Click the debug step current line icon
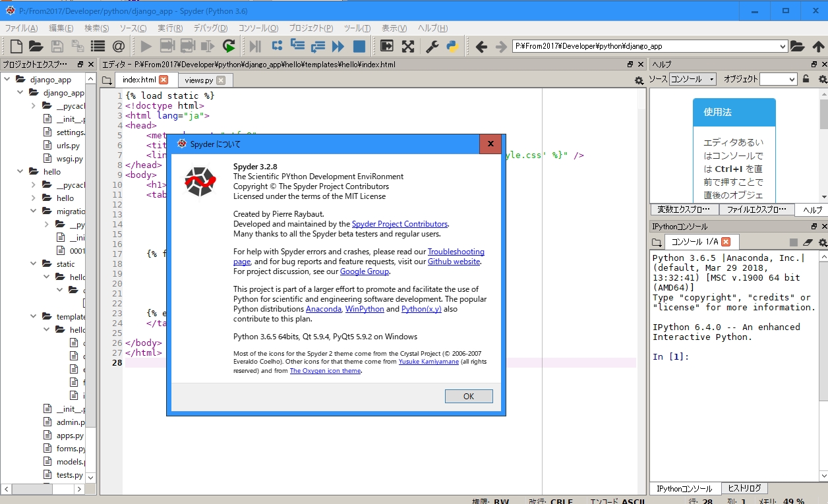Image resolution: width=828 pixels, height=504 pixels. click(x=277, y=46)
